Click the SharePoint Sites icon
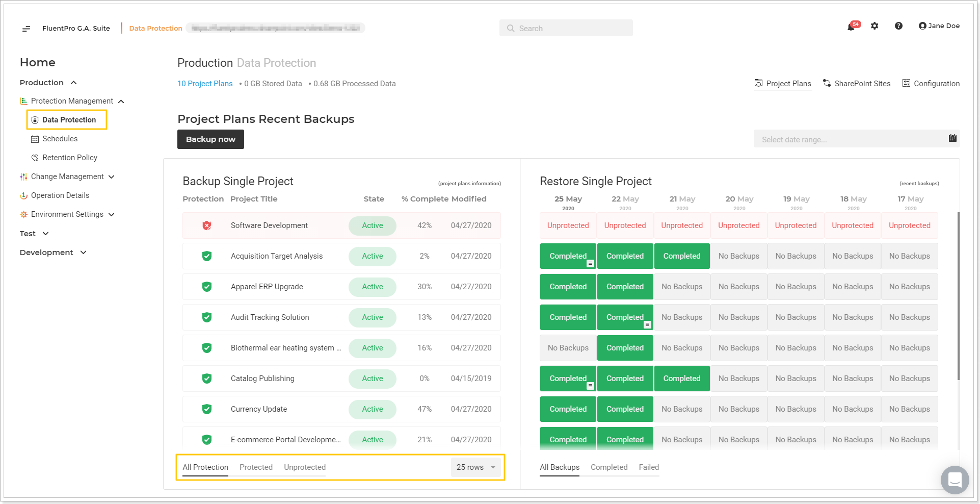Image resolution: width=980 pixels, height=504 pixels. tap(827, 83)
